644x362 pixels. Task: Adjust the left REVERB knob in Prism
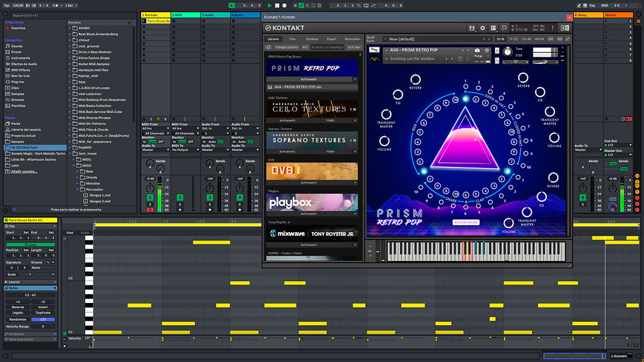tap(415, 79)
